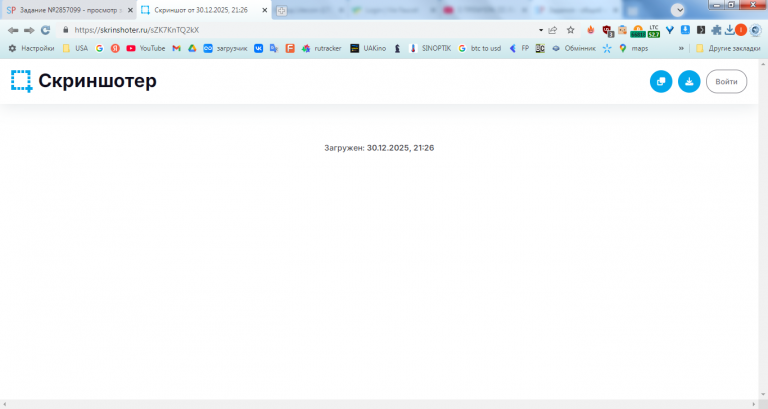
Task: Click the blue download-arrow extension icon
Action: [685, 30]
